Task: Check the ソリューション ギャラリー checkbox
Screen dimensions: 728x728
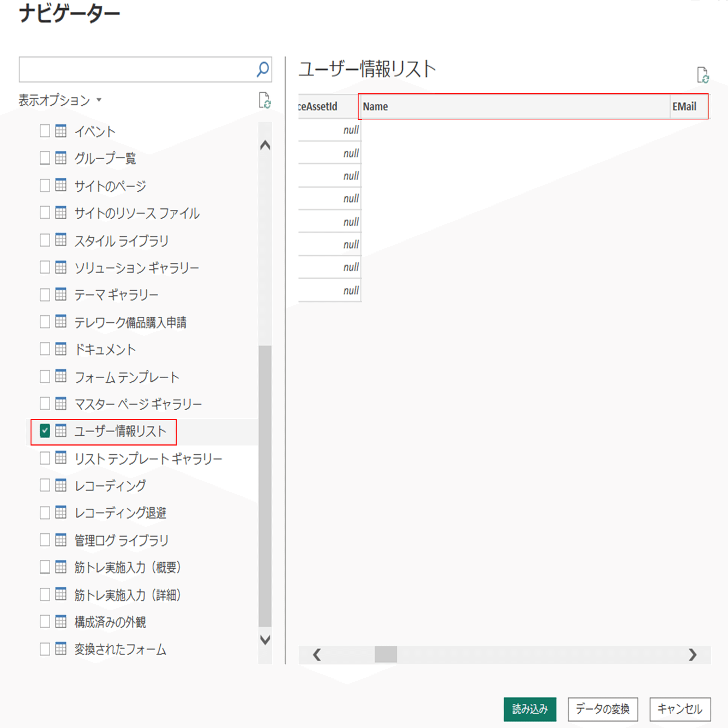Action: click(45, 267)
